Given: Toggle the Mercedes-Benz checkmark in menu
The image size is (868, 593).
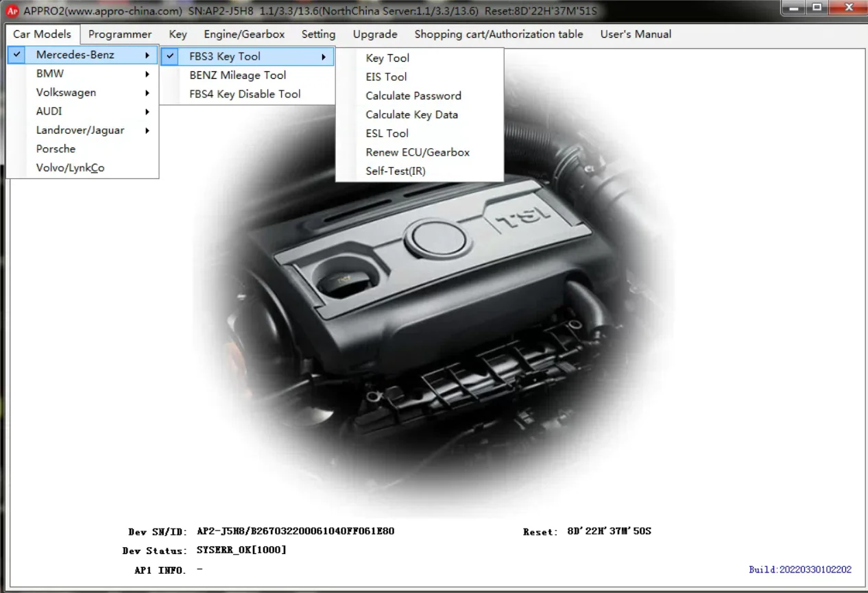Looking at the screenshot, I should pyautogui.click(x=17, y=55).
